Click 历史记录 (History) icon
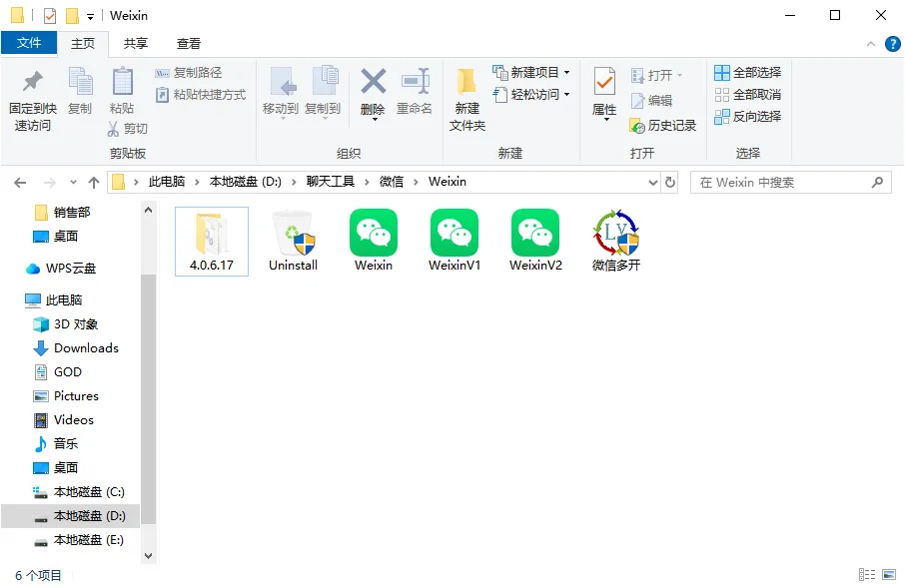Screen dimensions: 905x588 pyautogui.click(x=637, y=126)
